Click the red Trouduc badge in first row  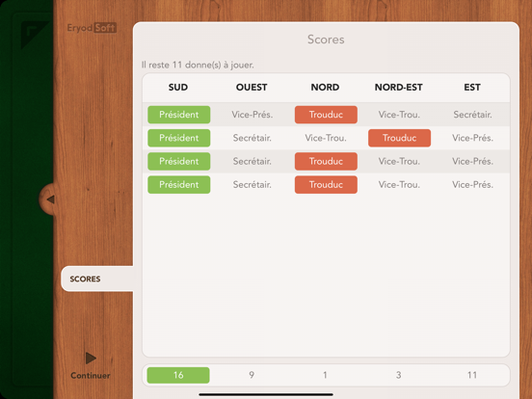(x=326, y=115)
